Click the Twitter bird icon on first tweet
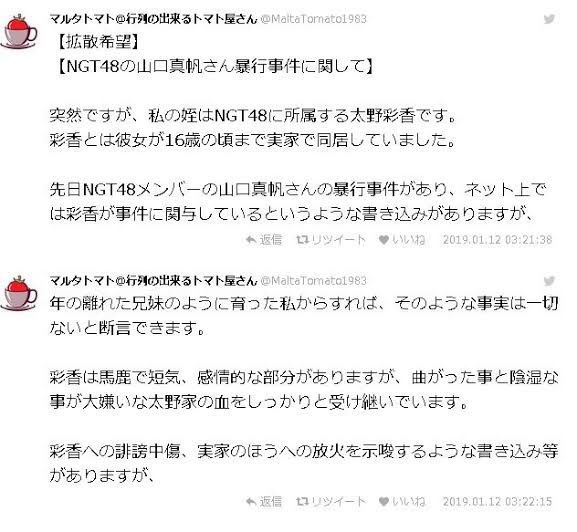This screenshot has width=577, height=532. (549, 19)
